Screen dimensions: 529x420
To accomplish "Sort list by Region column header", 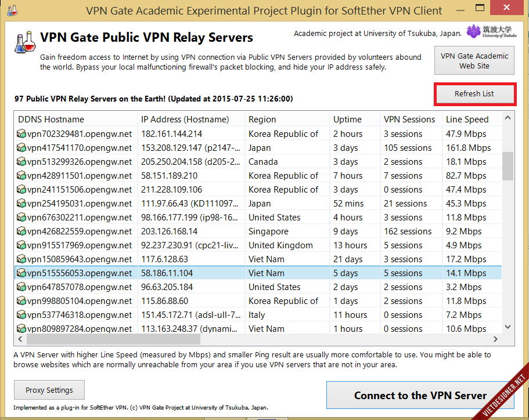I will 287,120.
